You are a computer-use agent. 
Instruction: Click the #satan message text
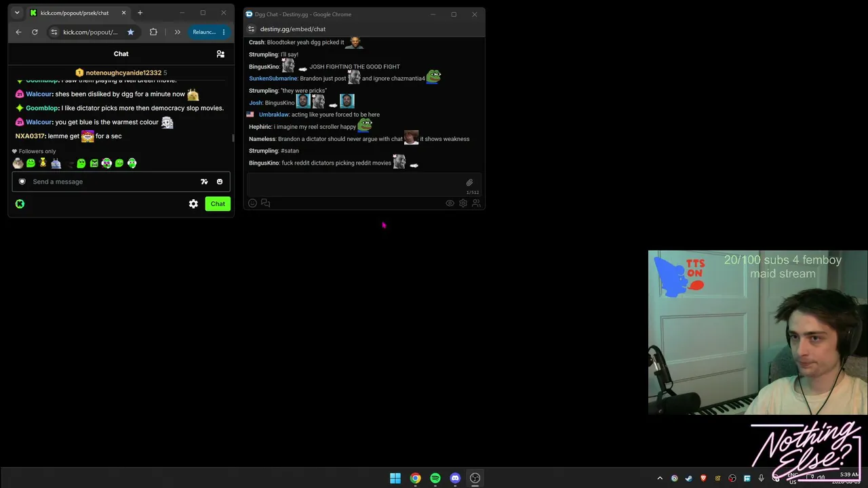click(x=290, y=150)
